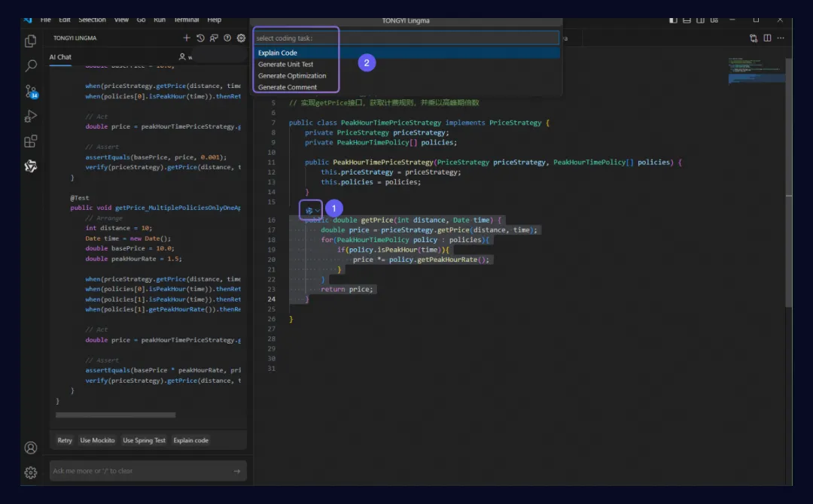Click TONGYI LINGMA panel title
Viewport: 813px width, 504px height.
pos(75,38)
